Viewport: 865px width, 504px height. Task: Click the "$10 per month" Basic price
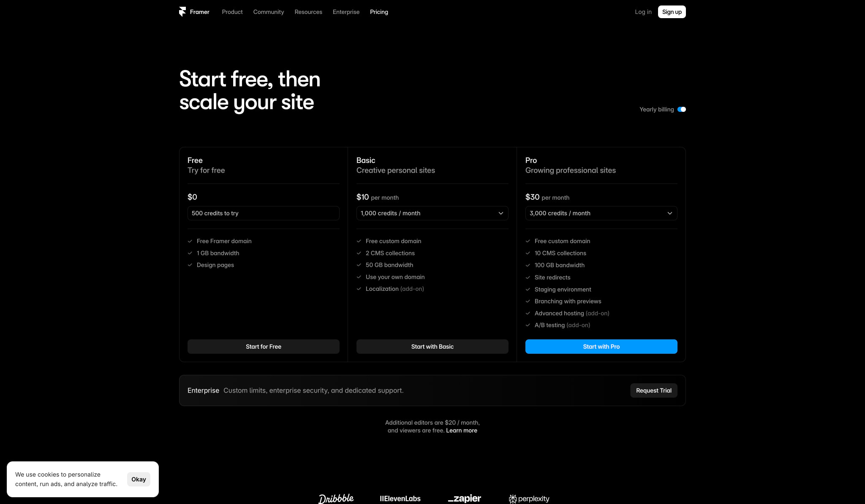coord(377,197)
